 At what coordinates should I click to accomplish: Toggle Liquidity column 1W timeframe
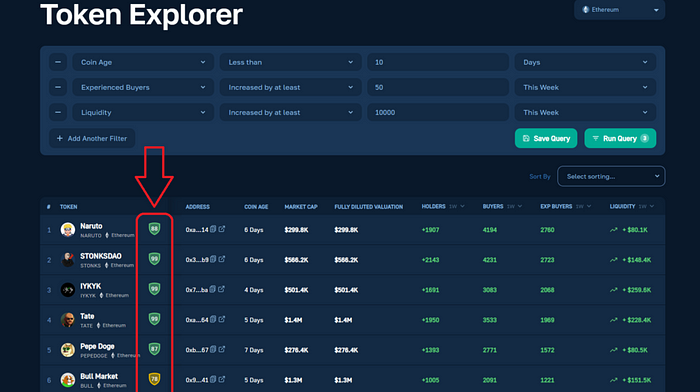[646, 206]
